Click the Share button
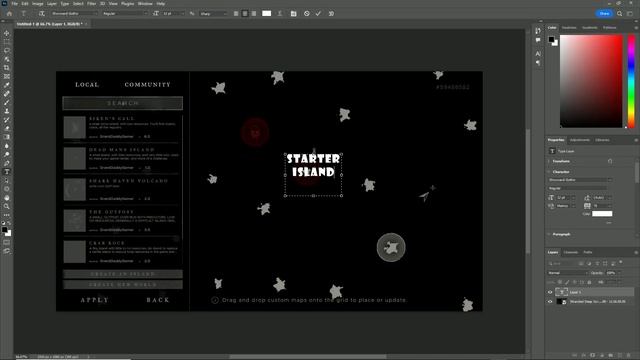640x360 pixels. pos(604,13)
